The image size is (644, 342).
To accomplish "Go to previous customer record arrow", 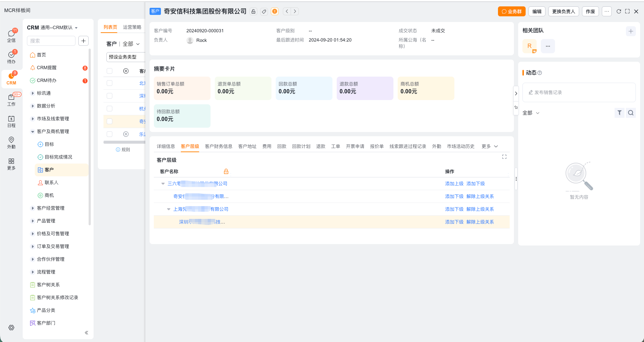I will [x=287, y=11].
